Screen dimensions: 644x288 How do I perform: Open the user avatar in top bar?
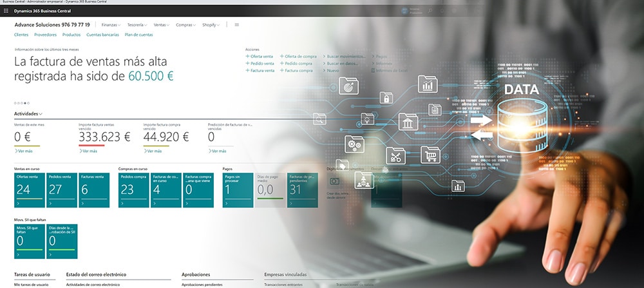coord(404,11)
